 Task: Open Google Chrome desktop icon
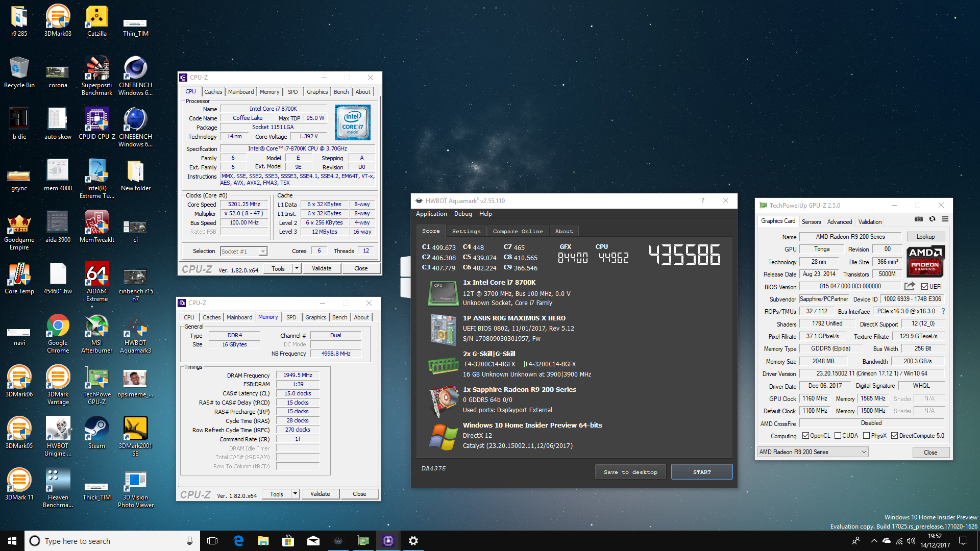pos(58,334)
